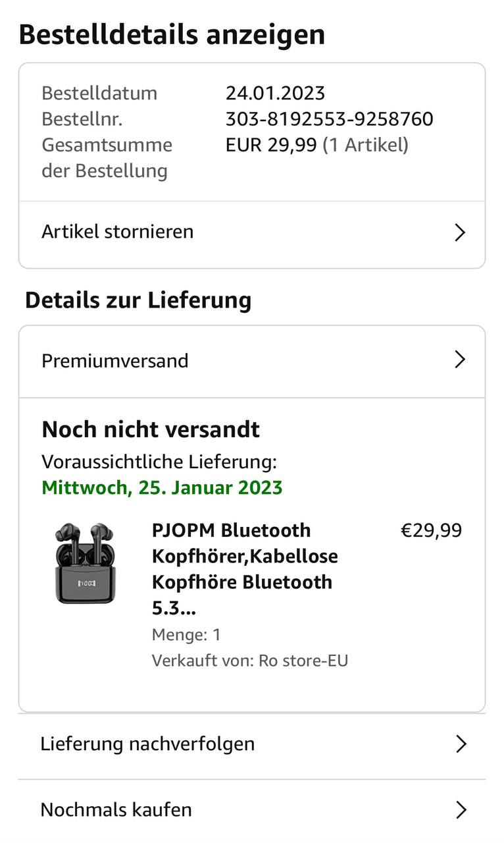Track shipment via Lieferung nachverfolgen
This screenshot has width=504, height=843.
coord(147,744)
